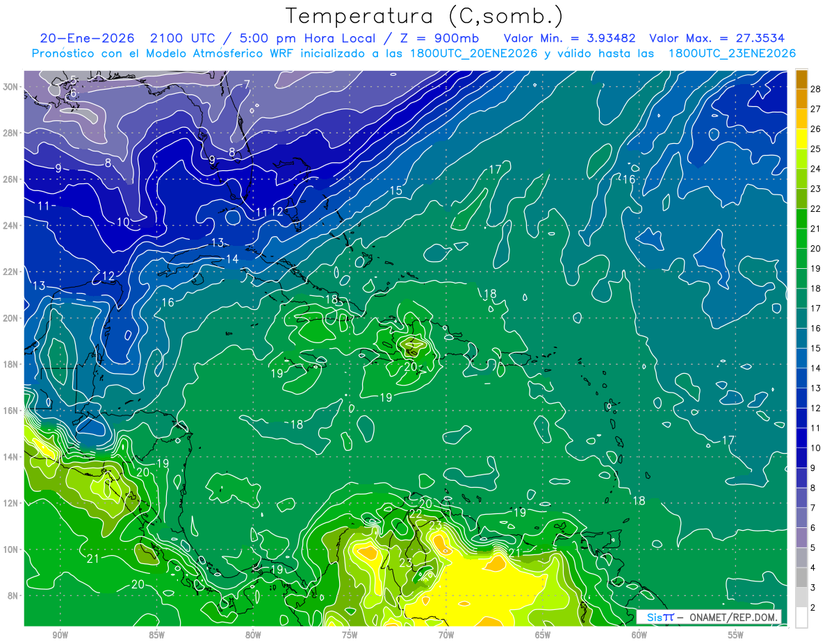Click the "7" contour label on the map
Screen dimensions: 834x644
pyautogui.click(x=246, y=85)
